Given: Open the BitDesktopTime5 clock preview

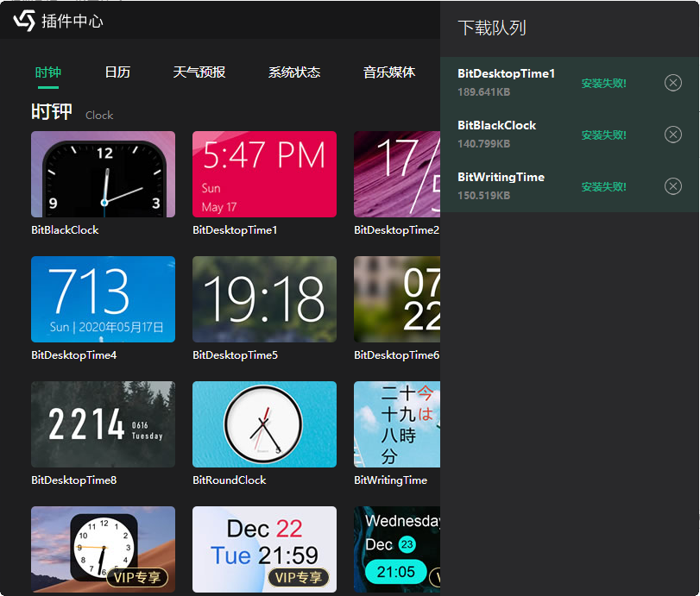Looking at the screenshot, I should point(264,298).
